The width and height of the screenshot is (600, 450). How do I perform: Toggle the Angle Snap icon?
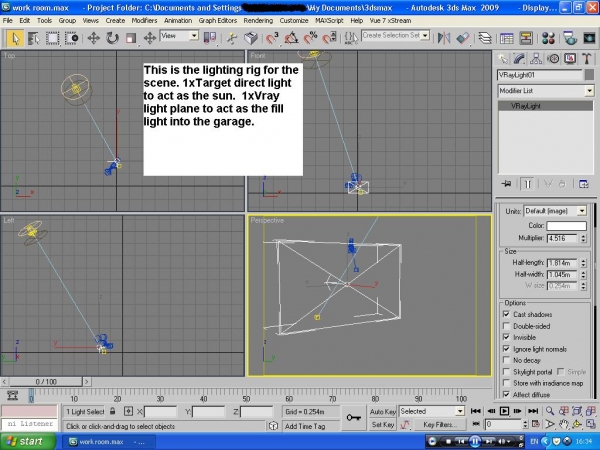[x=291, y=38]
